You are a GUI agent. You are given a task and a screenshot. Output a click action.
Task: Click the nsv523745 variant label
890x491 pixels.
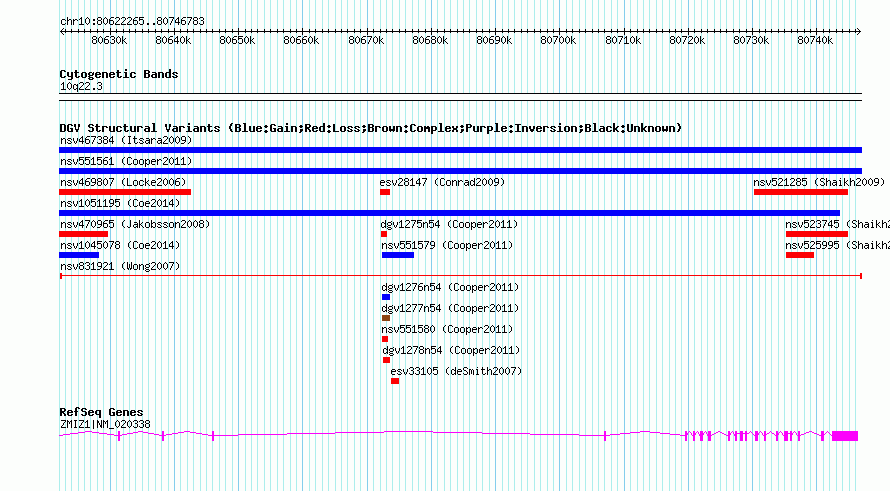pos(837,224)
